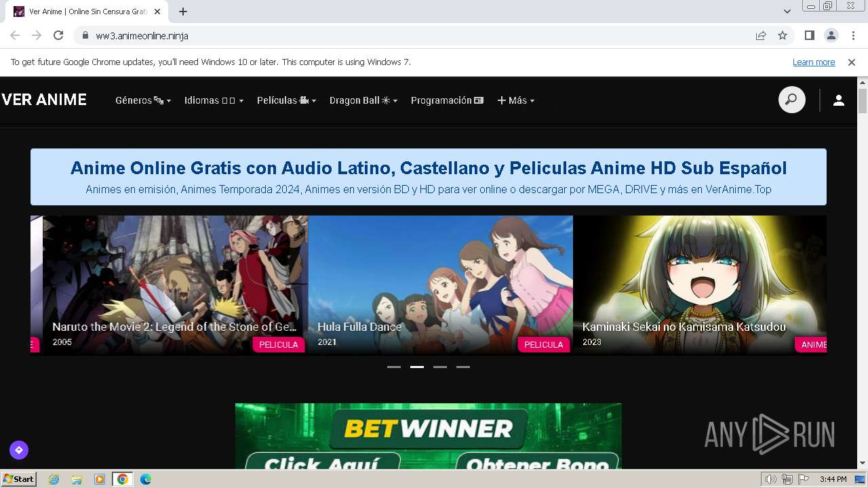Click the VER ANIME site logo
Image resolution: width=868 pixels, height=488 pixels.
click(44, 100)
